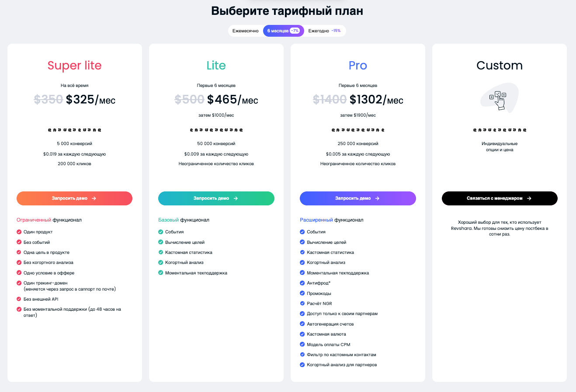Image resolution: width=576 pixels, height=392 pixels.
Task: Request demo for the Super lite plan
Action: point(74,198)
